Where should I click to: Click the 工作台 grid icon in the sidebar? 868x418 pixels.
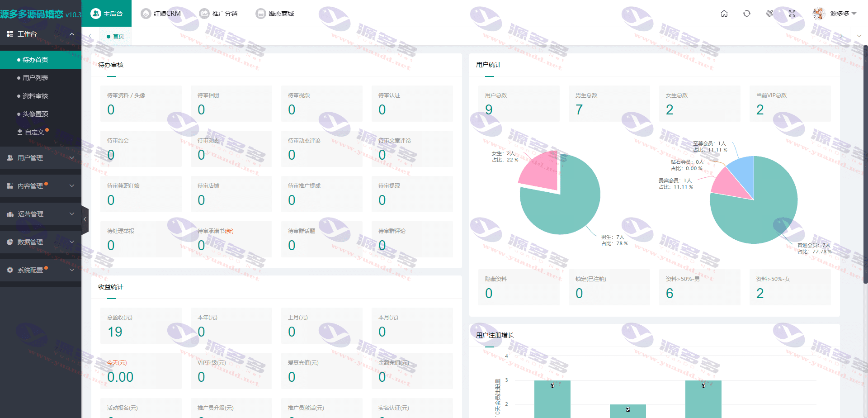point(10,34)
